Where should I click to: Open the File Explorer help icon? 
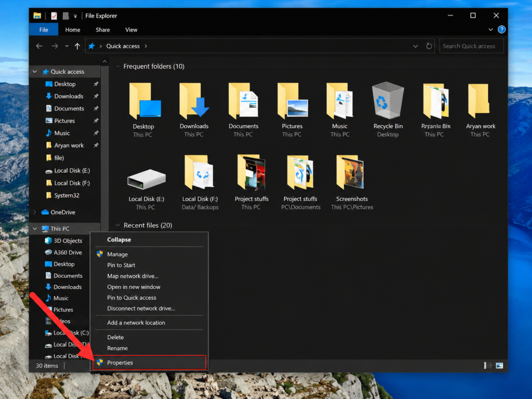501,30
